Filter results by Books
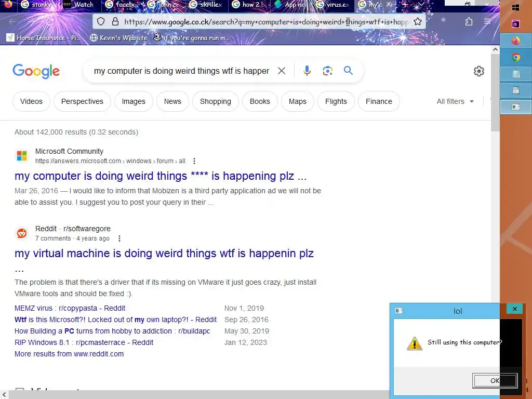The image size is (532, 399). click(x=260, y=101)
